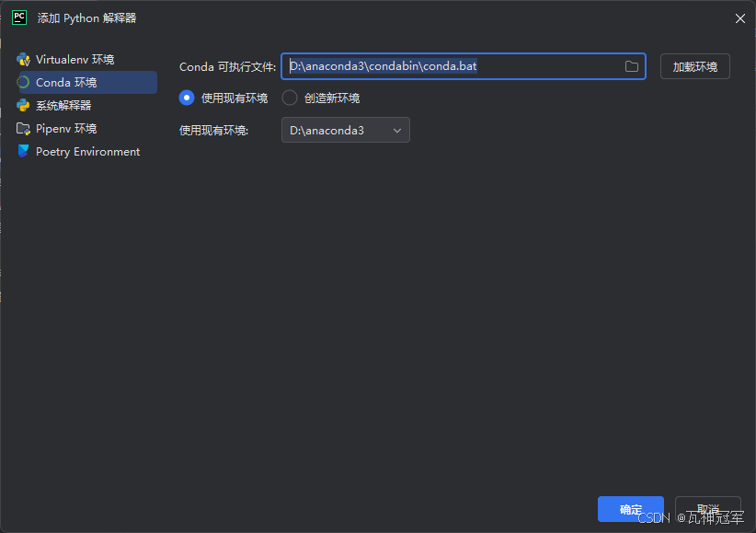Image resolution: width=756 pixels, height=533 pixels.
Task: Close the 添加 Python 解释器 dialog
Action: pyautogui.click(x=740, y=18)
